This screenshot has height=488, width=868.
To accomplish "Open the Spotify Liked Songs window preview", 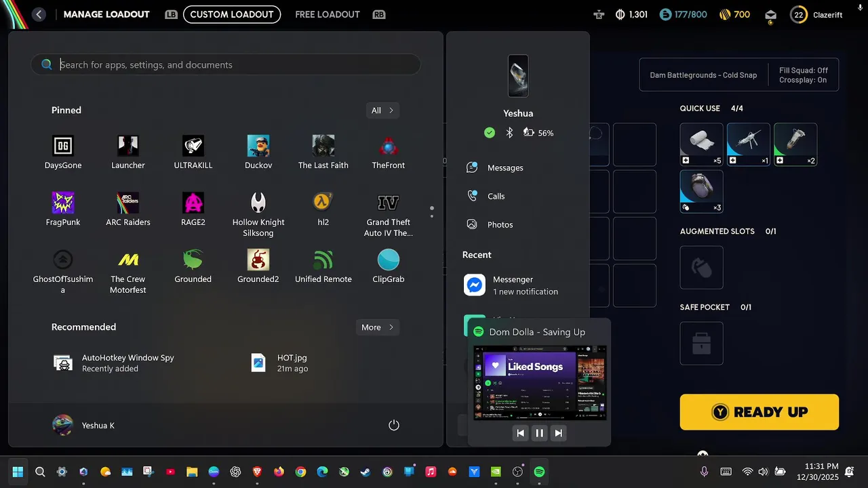I will click(540, 383).
